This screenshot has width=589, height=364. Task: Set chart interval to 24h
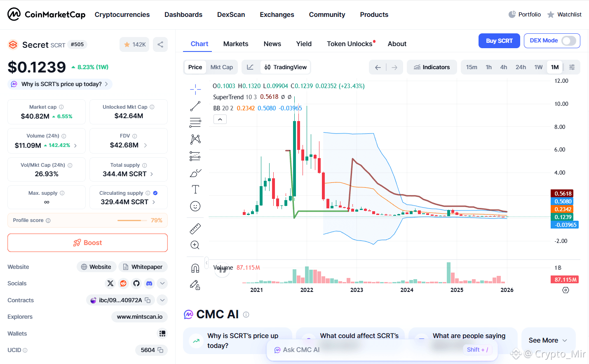click(x=521, y=67)
